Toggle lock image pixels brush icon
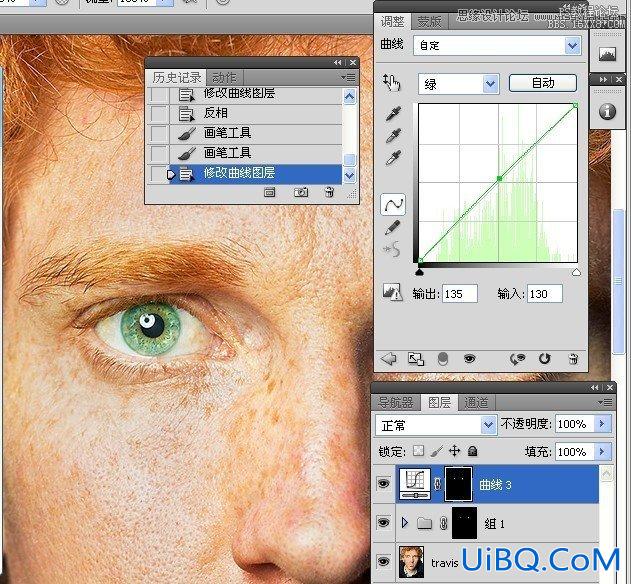 [436, 451]
